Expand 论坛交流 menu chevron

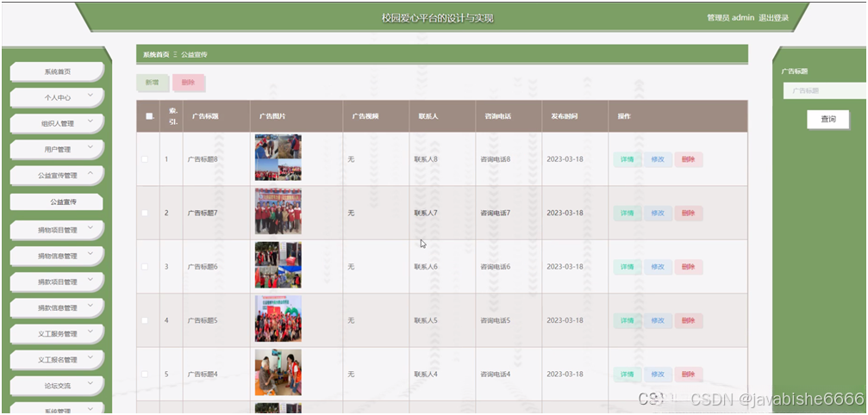91,385
